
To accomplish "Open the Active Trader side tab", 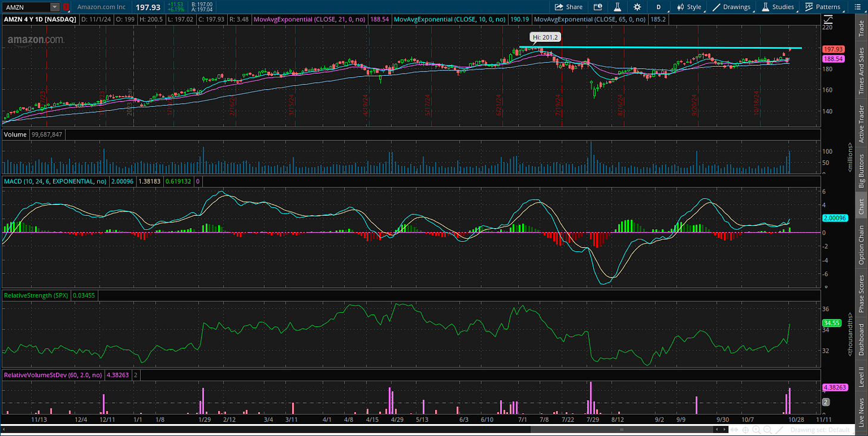I will point(861,124).
